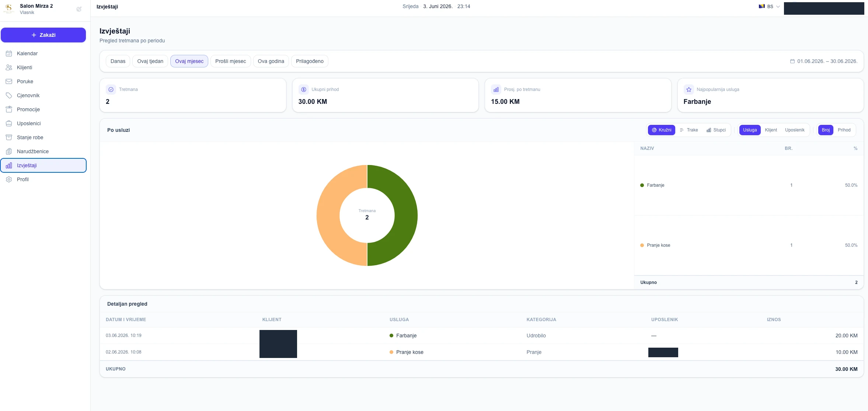868x411 pixels.
Task: Click the Profil gear icon
Action: [9, 179]
